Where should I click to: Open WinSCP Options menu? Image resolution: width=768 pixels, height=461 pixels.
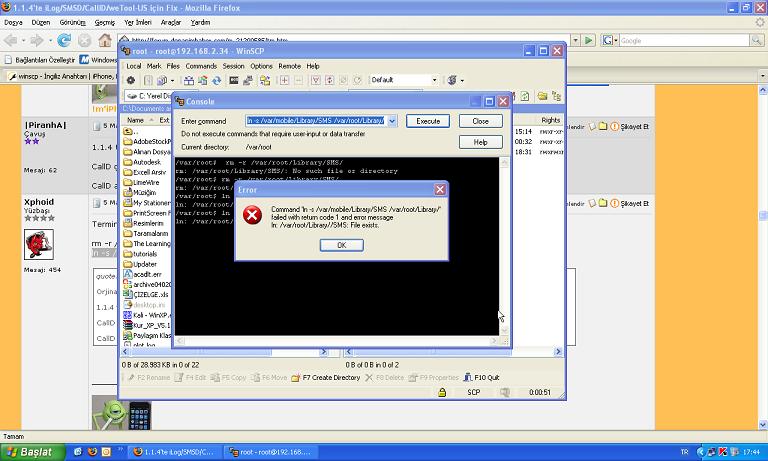(262, 66)
